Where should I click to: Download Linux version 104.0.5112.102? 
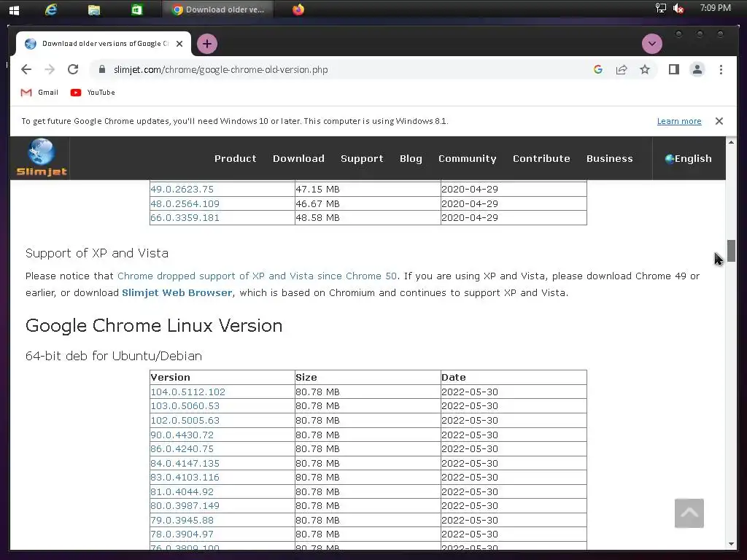click(x=187, y=392)
